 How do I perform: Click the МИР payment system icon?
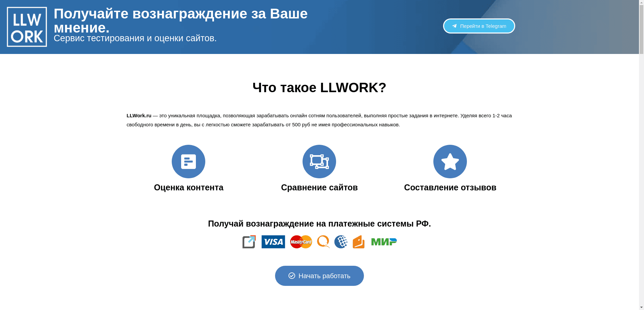coord(383,242)
